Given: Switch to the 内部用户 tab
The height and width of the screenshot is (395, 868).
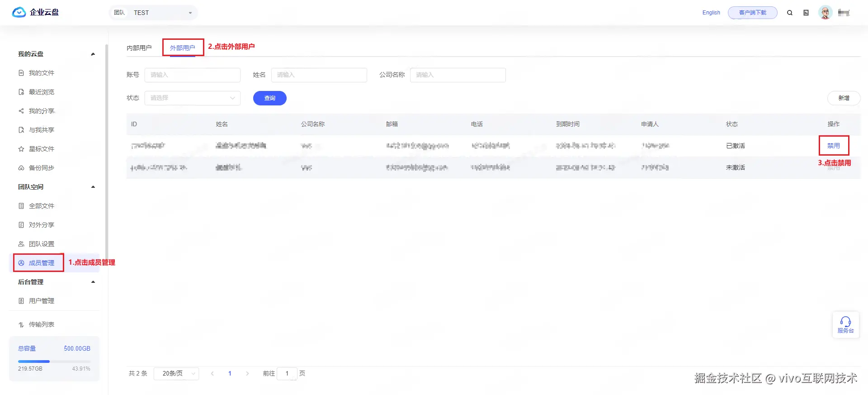Looking at the screenshot, I should pos(139,48).
